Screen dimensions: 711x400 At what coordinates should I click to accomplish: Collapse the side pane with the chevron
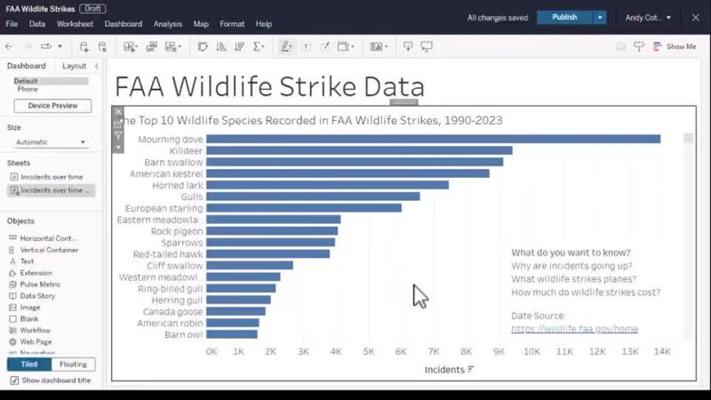click(97, 66)
